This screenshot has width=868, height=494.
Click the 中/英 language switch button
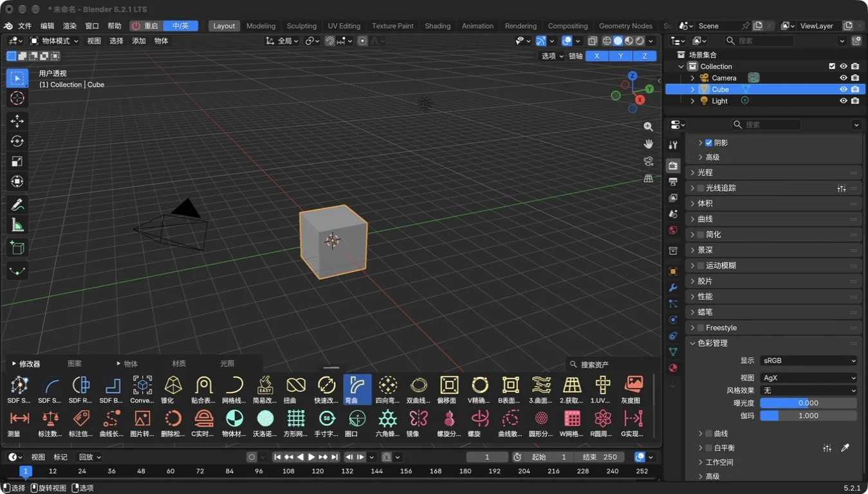coord(181,26)
